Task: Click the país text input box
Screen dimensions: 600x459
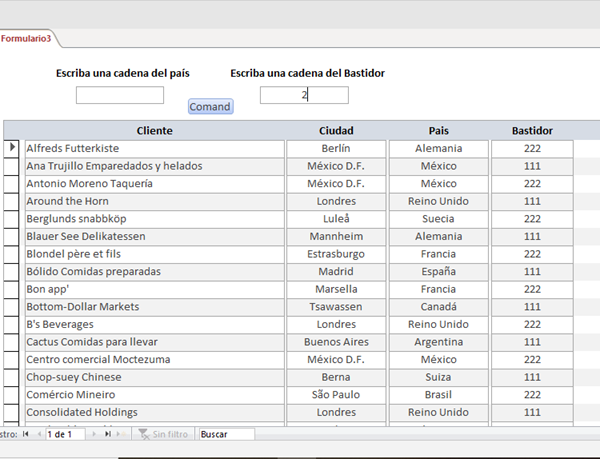Action: pyautogui.click(x=120, y=95)
